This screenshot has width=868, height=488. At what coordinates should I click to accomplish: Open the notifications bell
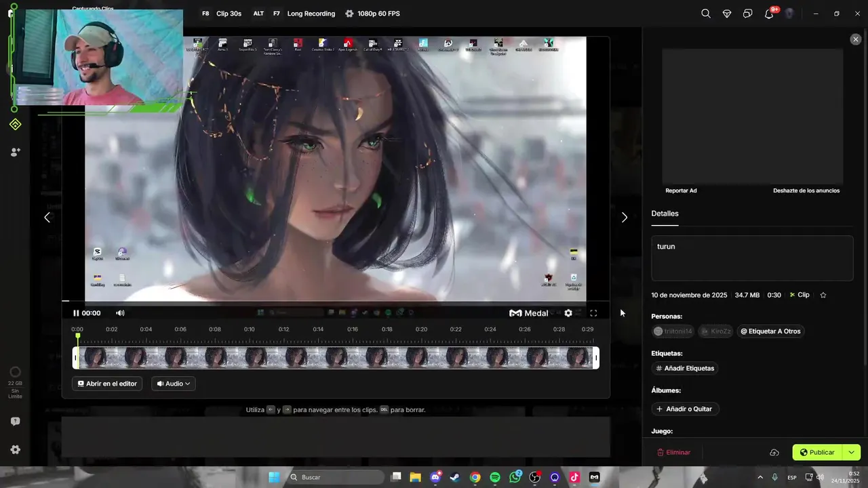coord(769,14)
